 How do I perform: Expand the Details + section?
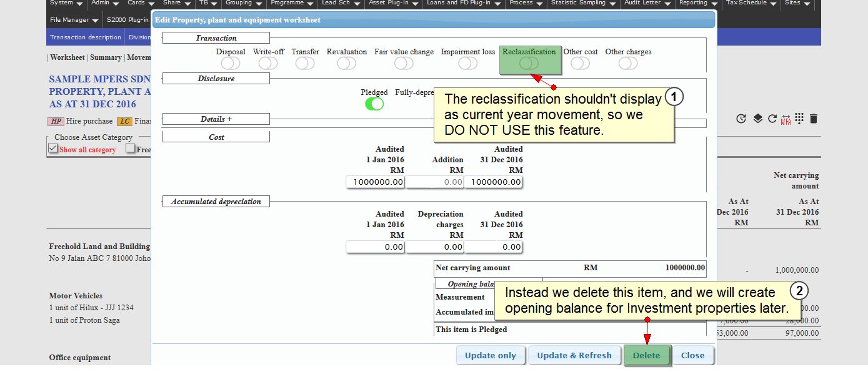[216, 119]
